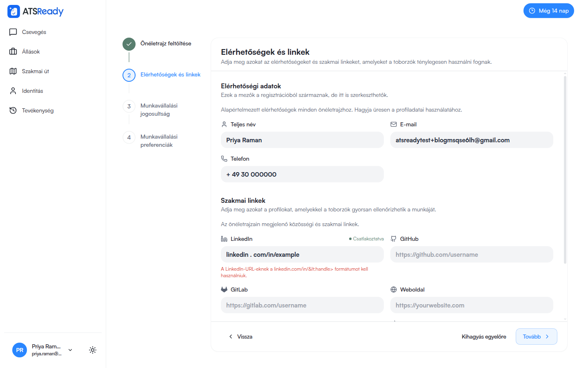Click the Szakmai út map icon
Viewport: 588px width, 368px height.
pyautogui.click(x=13, y=71)
